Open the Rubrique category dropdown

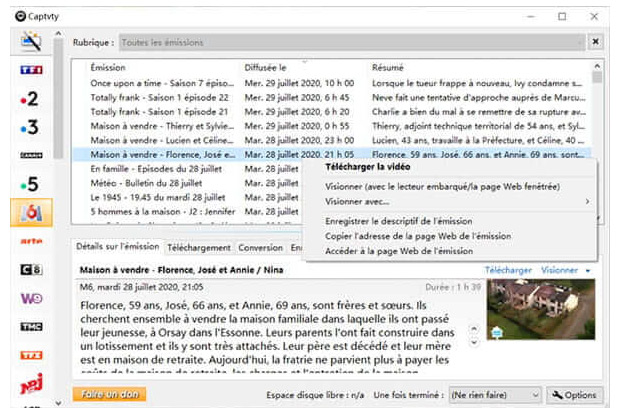click(x=353, y=42)
